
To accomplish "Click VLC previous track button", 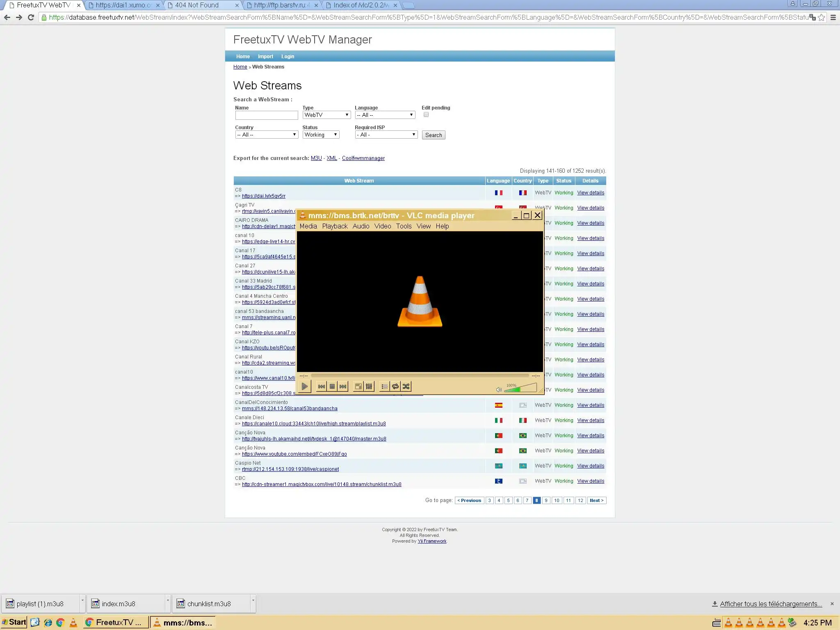I will (322, 386).
